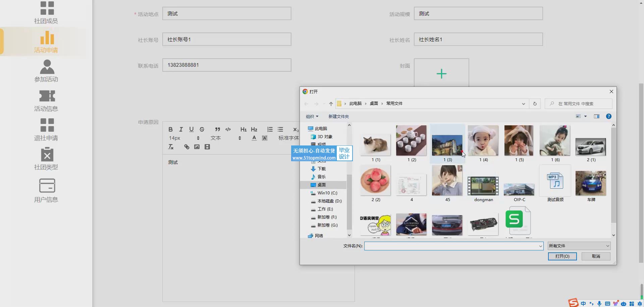The width and height of the screenshot is (644, 307).
Task: Open the change view options dropdown arrow
Action: (x=585, y=116)
